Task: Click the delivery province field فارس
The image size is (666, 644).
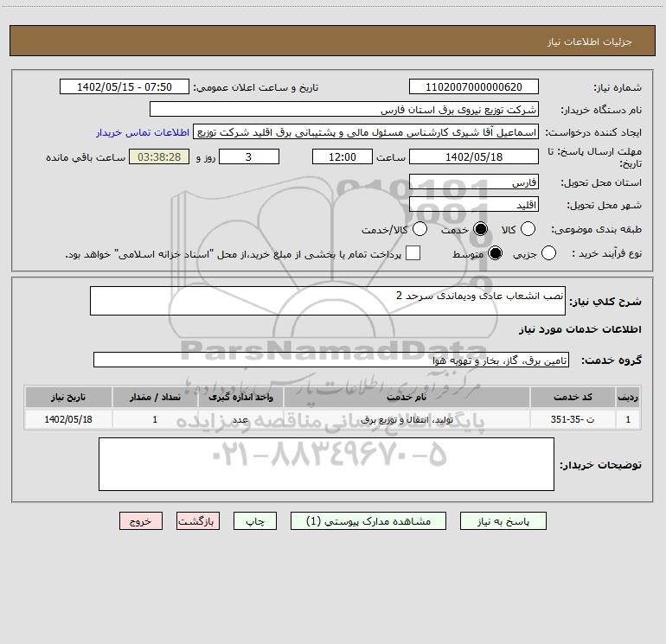Action: pyautogui.click(x=474, y=182)
